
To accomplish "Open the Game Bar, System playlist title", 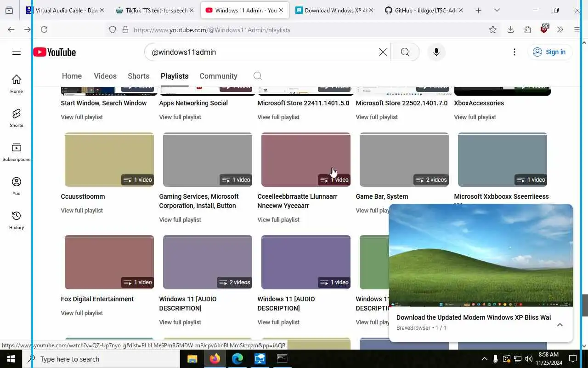I will point(382,196).
